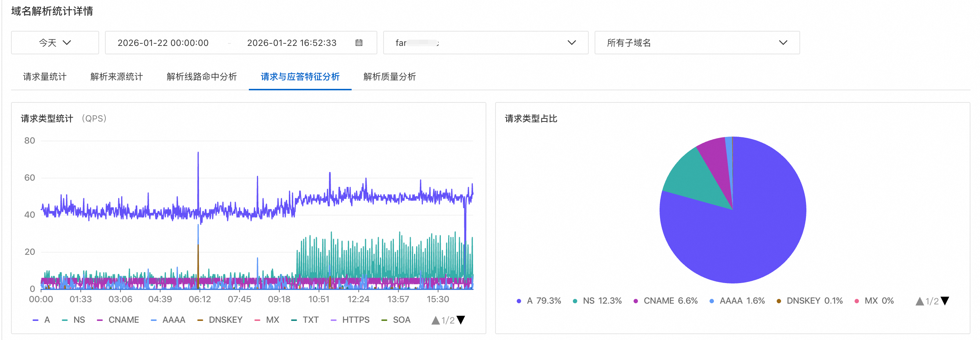Go to previous legend page in pie chart
The height and width of the screenshot is (340, 980).
point(919,301)
